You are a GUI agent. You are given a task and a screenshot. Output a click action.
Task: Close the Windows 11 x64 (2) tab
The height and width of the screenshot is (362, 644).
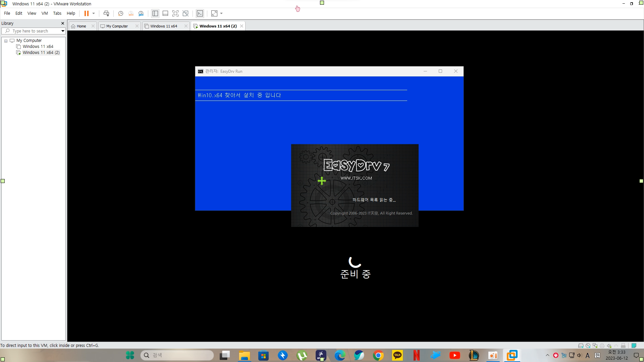click(241, 26)
